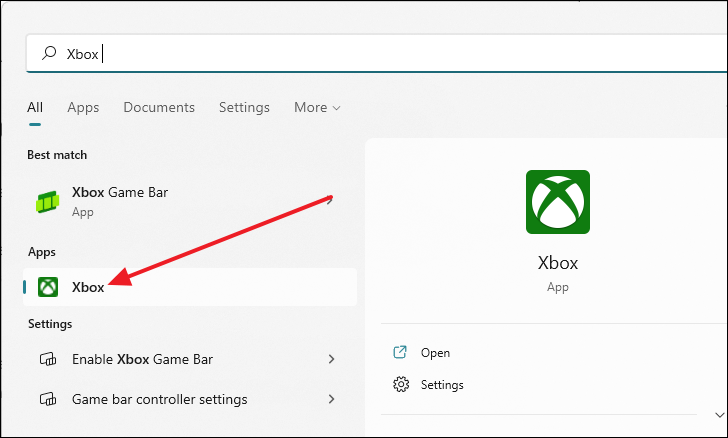Open the More filters dropdown

click(x=318, y=107)
